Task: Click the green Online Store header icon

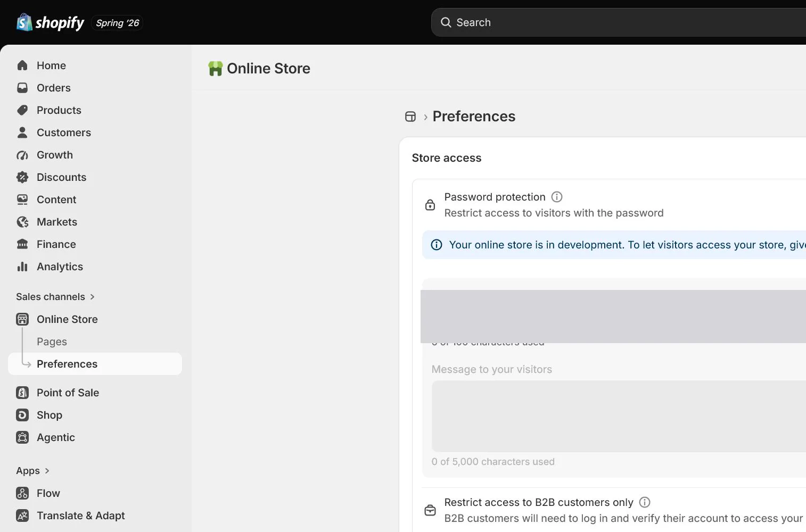Action: 215,69
